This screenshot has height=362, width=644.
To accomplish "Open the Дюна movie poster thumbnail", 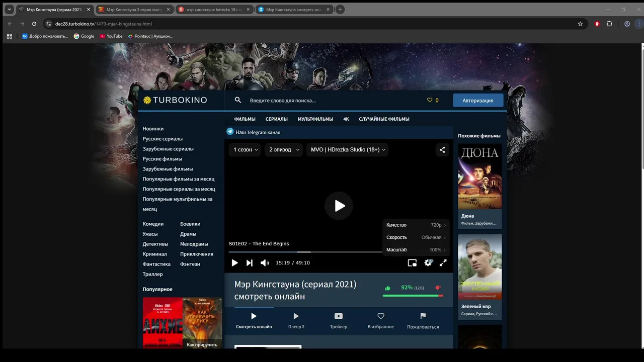I will (480, 176).
